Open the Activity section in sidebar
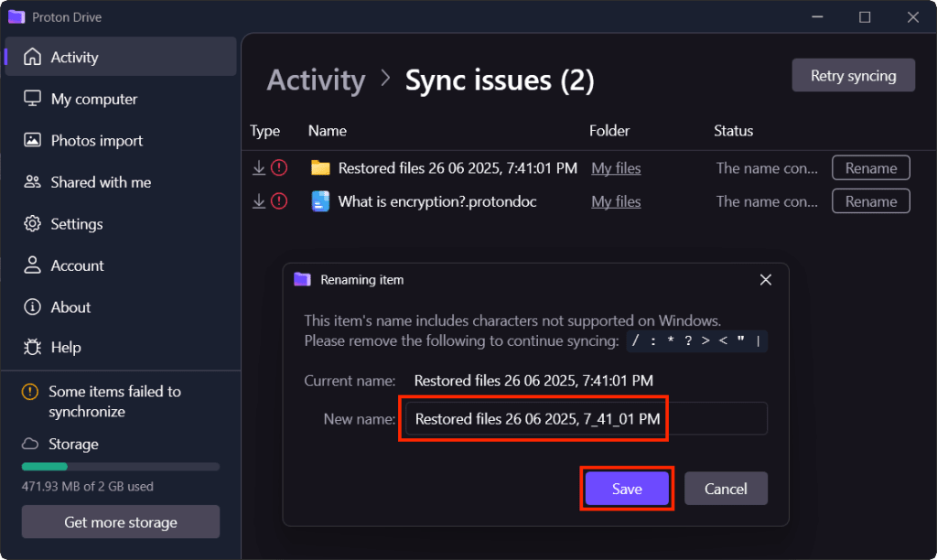 121,57
